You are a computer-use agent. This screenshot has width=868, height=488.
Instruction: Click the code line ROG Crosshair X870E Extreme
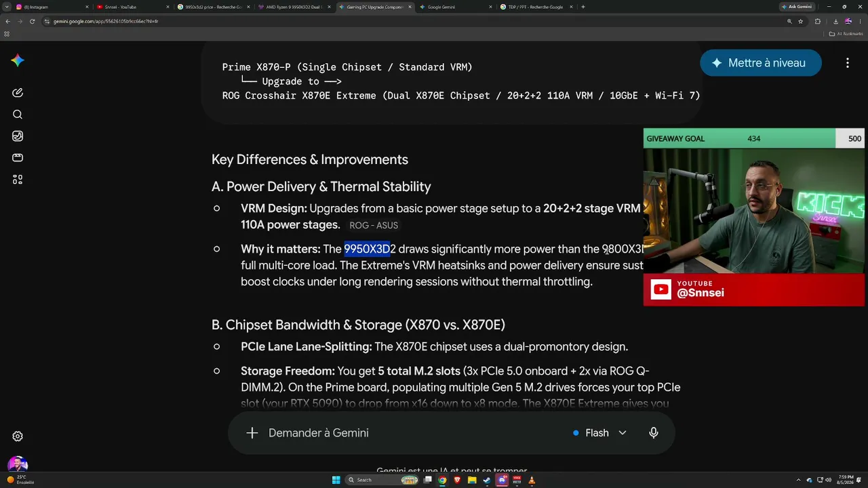(x=461, y=96)
